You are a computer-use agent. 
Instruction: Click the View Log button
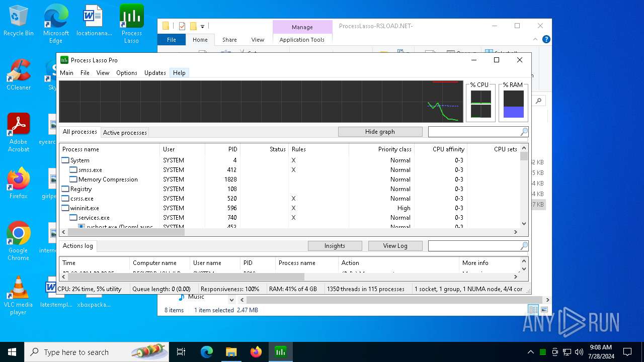coord(395,246)
